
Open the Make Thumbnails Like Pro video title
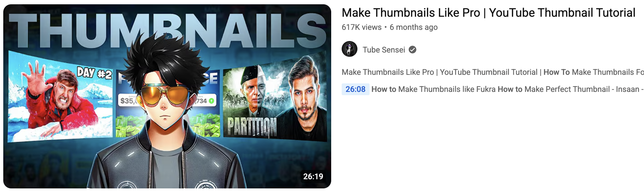(x=488, y=13)
